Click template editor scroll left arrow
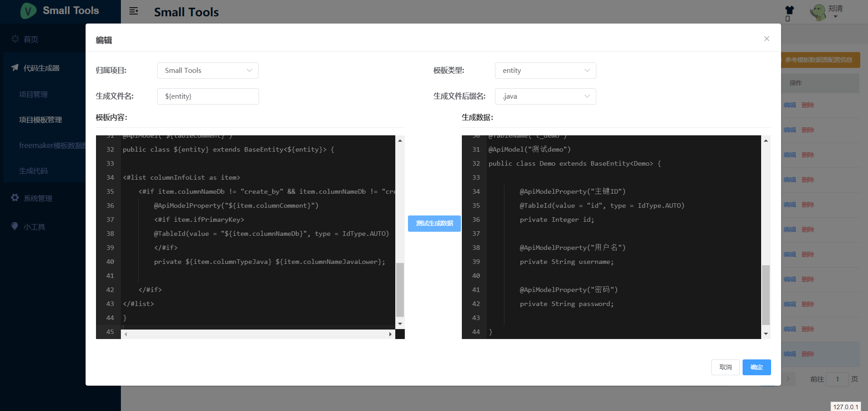Viewport: 868px width, 411px height. pyautogui.click(x=126, y=335)
